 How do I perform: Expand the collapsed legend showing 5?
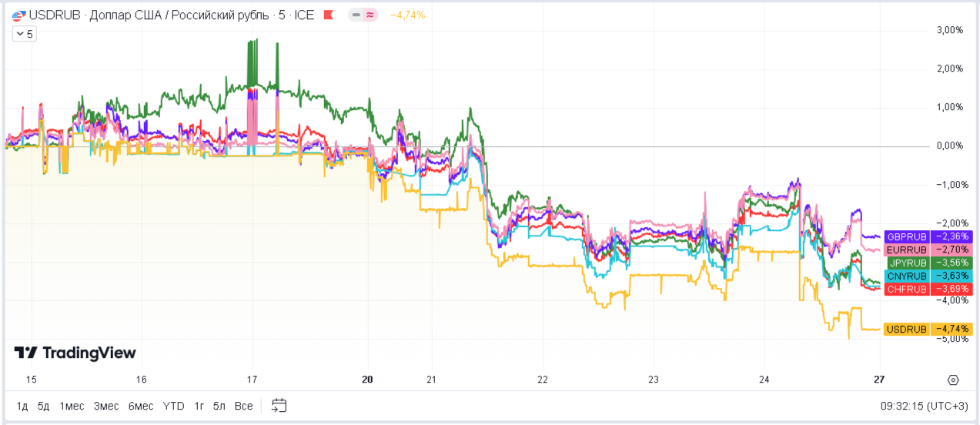(x=24, y=34)
